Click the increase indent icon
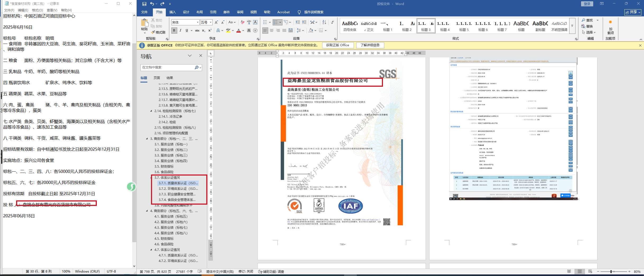Viewport: 644px width, 276px height. (304, 22)
